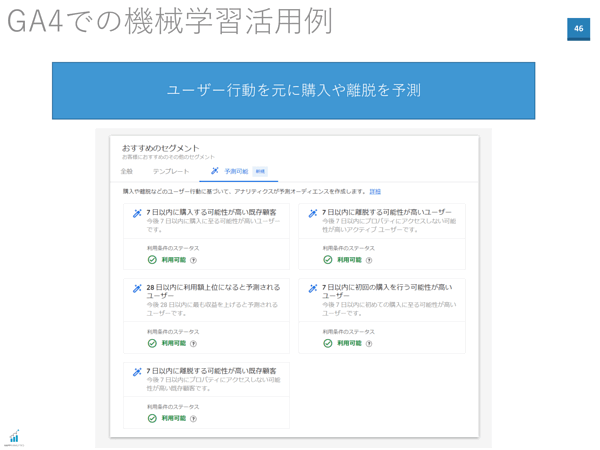Screen dimensions: 600x450
Task: Click description 今後7日以内に購入に至る可能性が高いユーザー
Action: tap(214, 225)
